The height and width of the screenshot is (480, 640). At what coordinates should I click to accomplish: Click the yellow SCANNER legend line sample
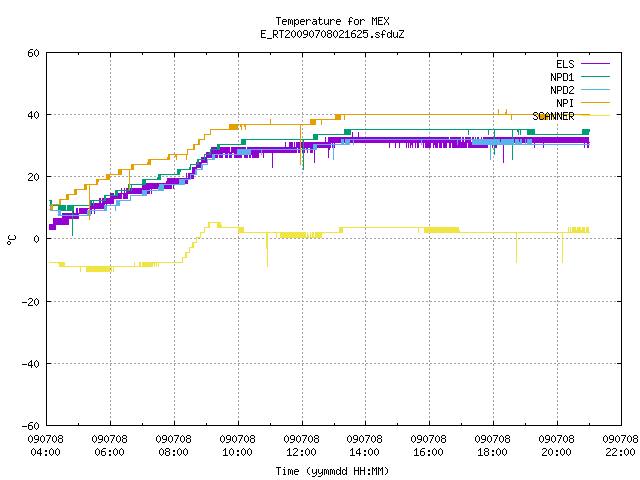click(x=595, y=116)
